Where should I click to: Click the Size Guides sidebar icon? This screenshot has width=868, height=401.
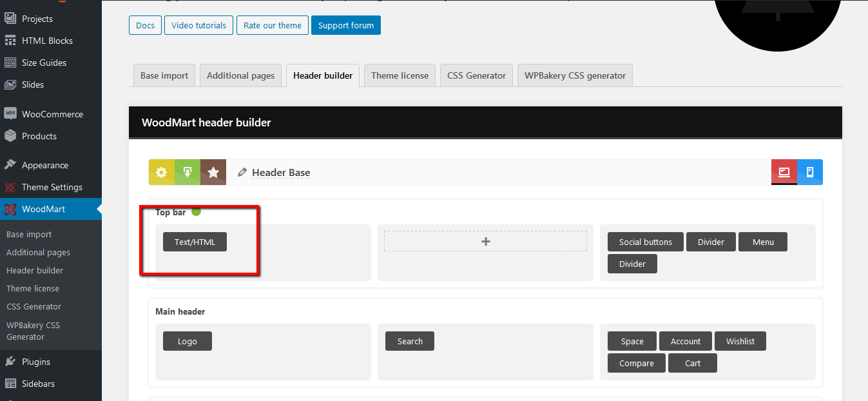(x=10, y=63)
